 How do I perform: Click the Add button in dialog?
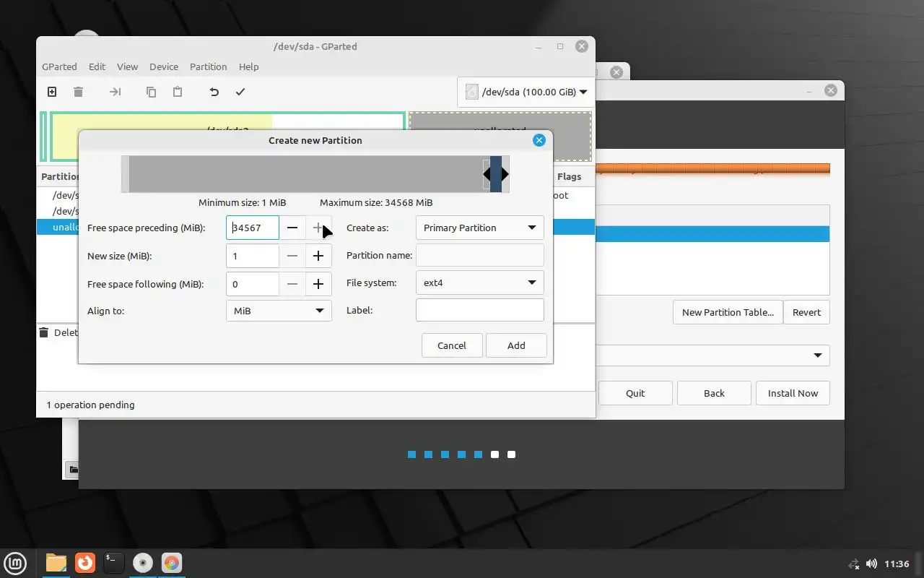point(516,345)
